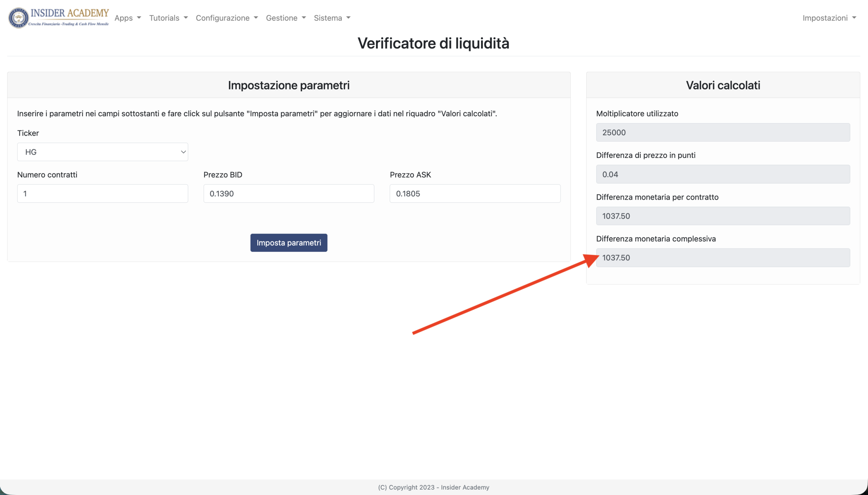Viewport: 868px width, 495px height.
Task: Open the Impostazioni menu
Action: point(829,18)
